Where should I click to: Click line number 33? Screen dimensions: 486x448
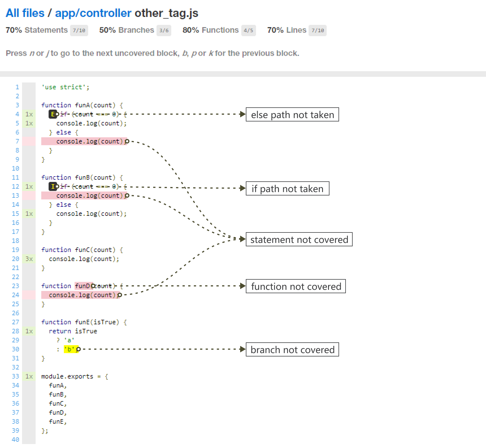point(16,377)
